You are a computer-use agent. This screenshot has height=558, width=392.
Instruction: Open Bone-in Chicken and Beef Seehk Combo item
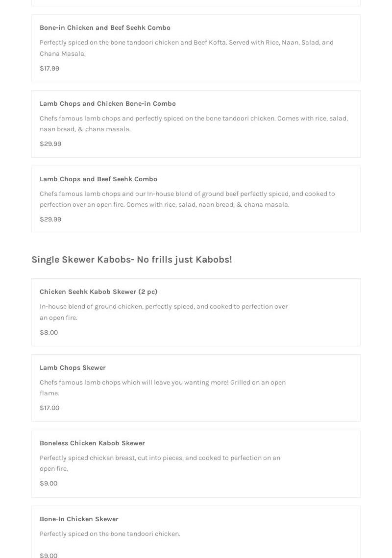coord(196,48)
